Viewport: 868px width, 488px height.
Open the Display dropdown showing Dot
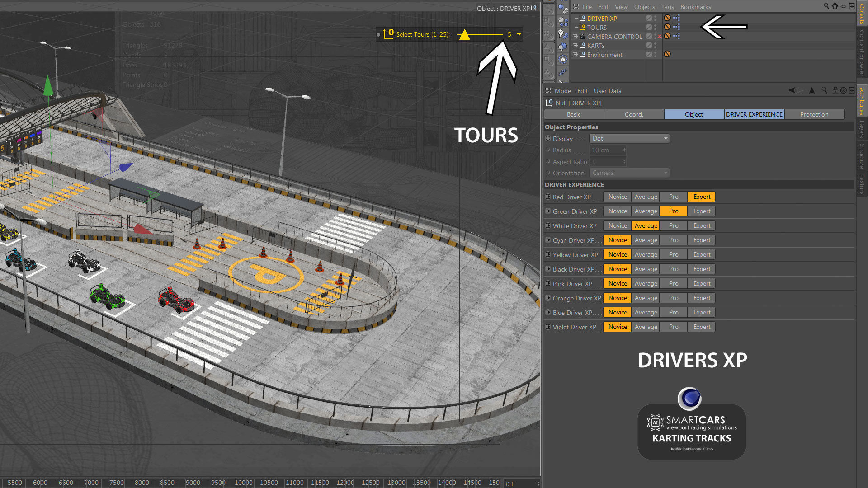(x=629, y=138)
